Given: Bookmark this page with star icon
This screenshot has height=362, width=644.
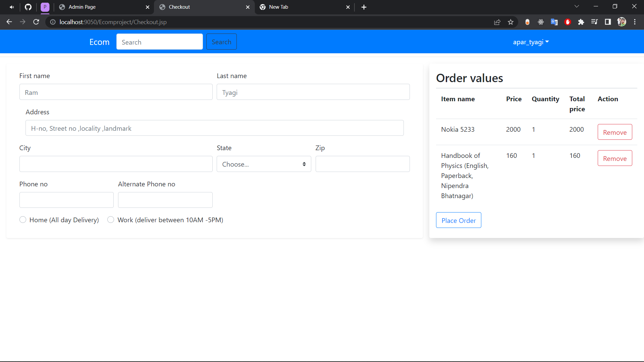Looking at the screenshot, I should tap(511, 22).
